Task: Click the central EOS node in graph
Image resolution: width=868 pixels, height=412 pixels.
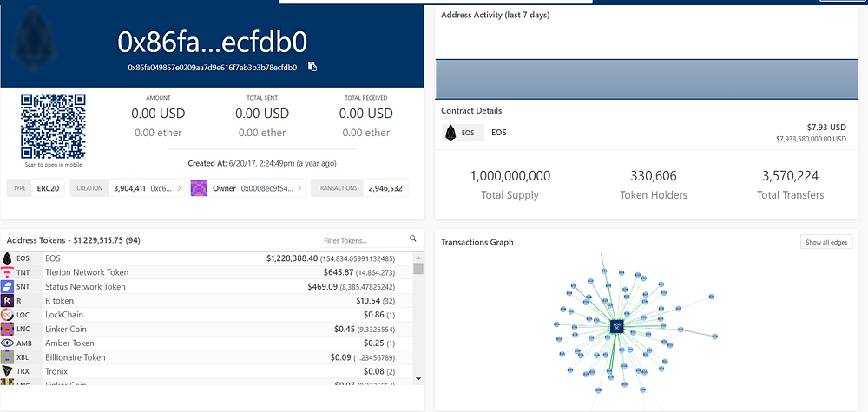Action: (x=617, y=326)
